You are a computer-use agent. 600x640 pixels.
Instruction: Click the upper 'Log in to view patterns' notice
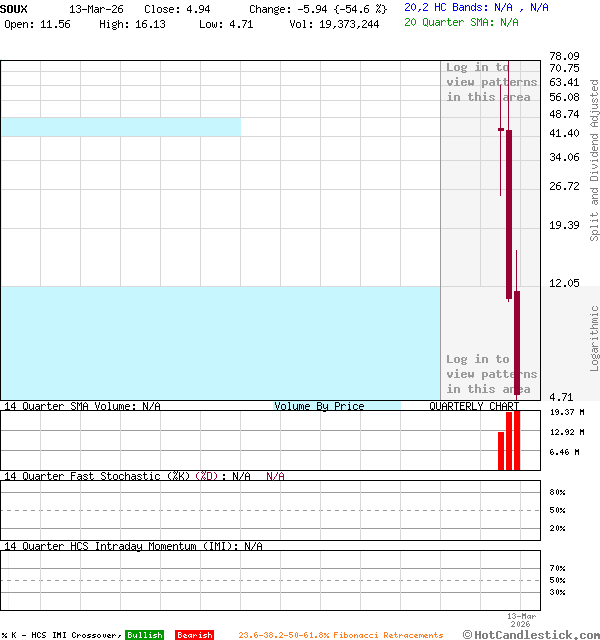[491, 82]
